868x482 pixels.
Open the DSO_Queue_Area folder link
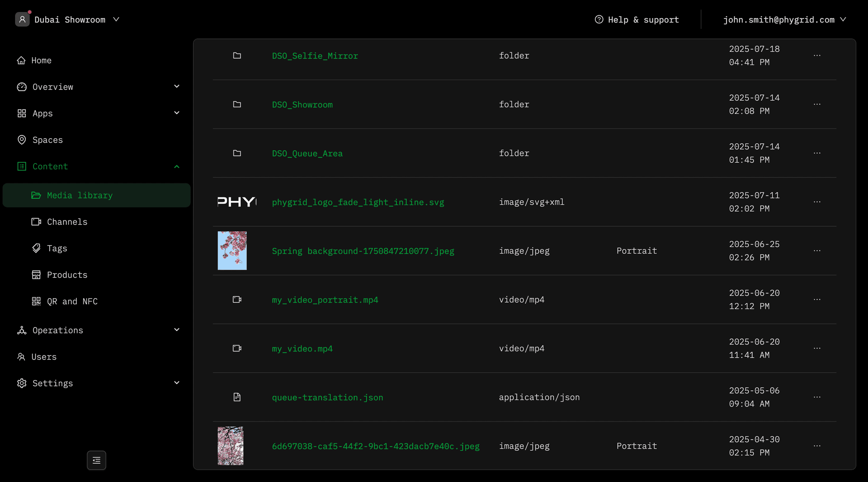pyautogui.click(x=307, y=154)
